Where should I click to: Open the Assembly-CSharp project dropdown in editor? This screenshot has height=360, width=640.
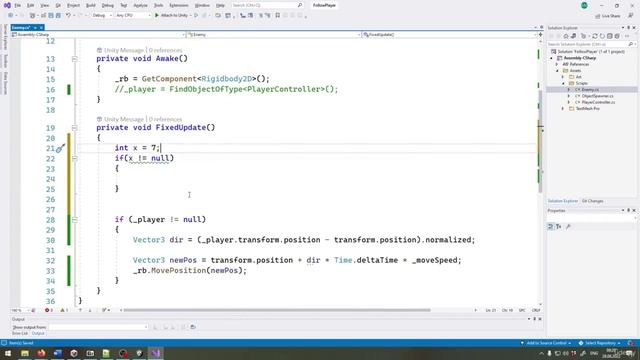[x=98, y=35]
